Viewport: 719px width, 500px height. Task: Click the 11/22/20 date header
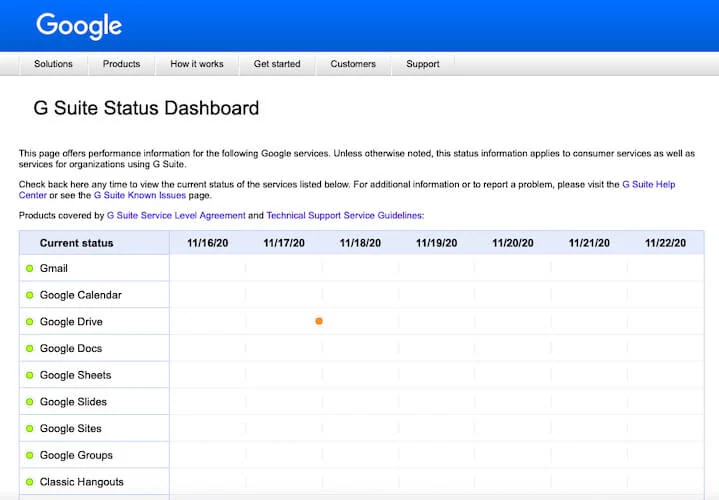pos(665,243)
